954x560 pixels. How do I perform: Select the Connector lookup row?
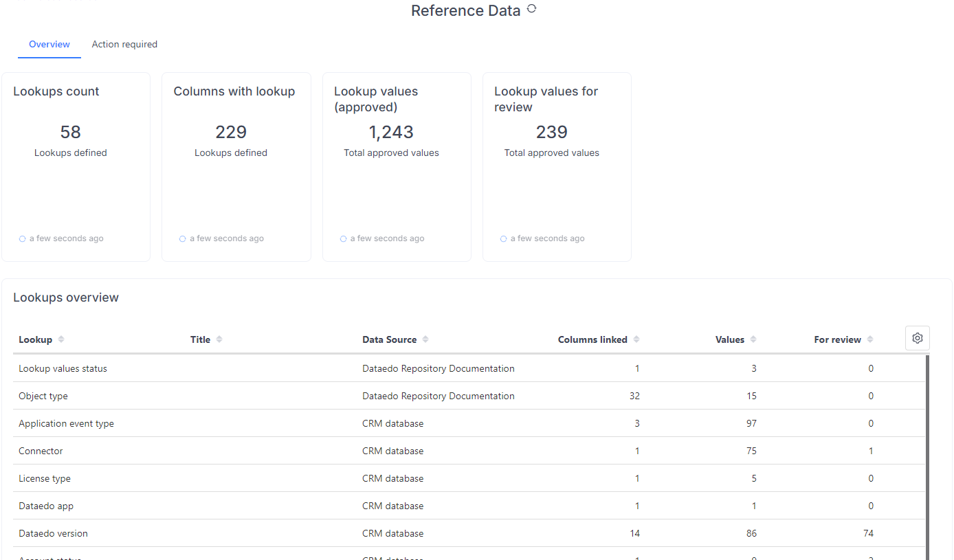click(x=469, y=451)
